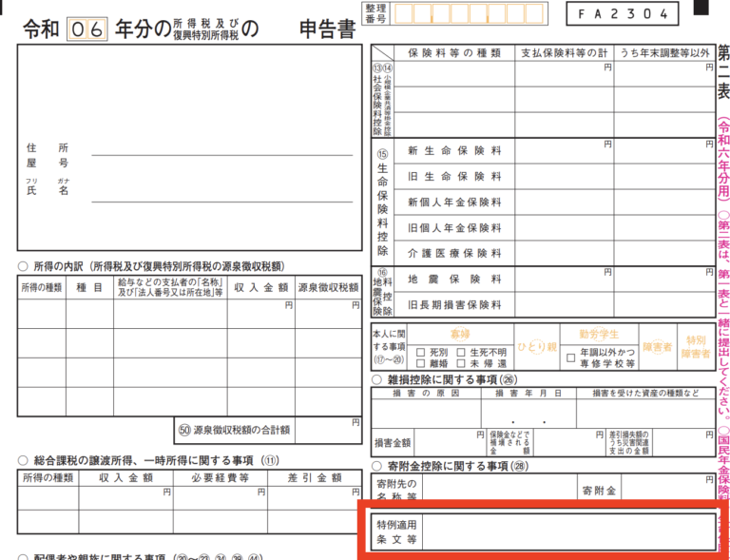The image size is (730, 560).
Task: Check the 死別 checkbox under 寡婦
Action: click(x=421, y=351)
